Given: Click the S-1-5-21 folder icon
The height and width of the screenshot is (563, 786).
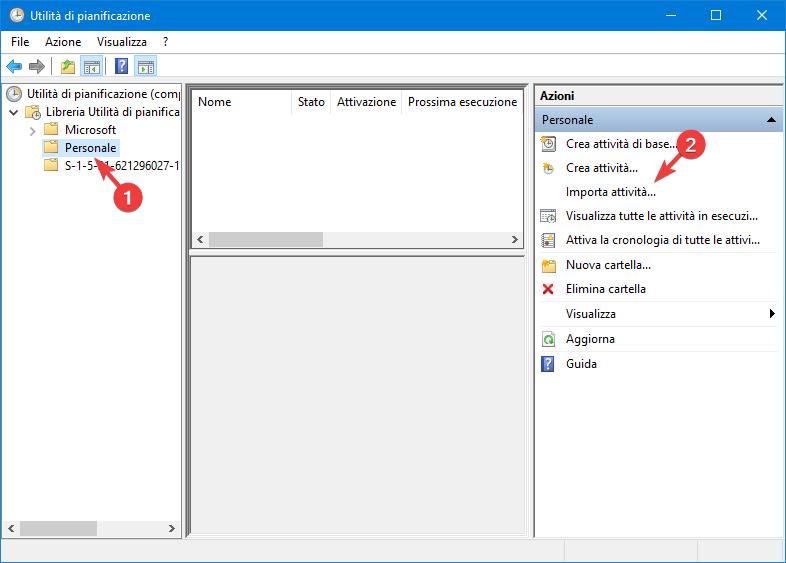Looking at the screenshot, I should (x=51, y=165).
